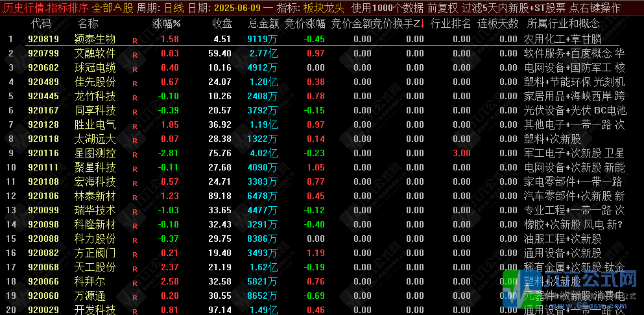Click the R marker beside 佳先股份

(x=135, y=84)
